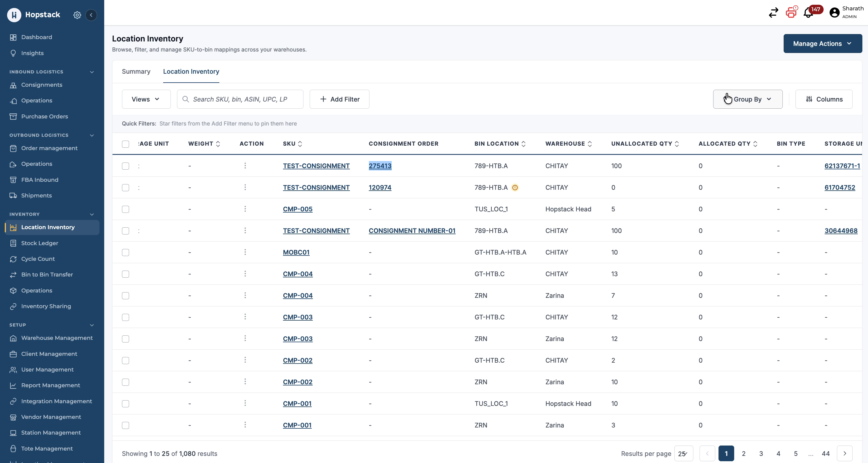
Task: Collapse the sidebar with the chevron button
Action: [x=91, y=15]
